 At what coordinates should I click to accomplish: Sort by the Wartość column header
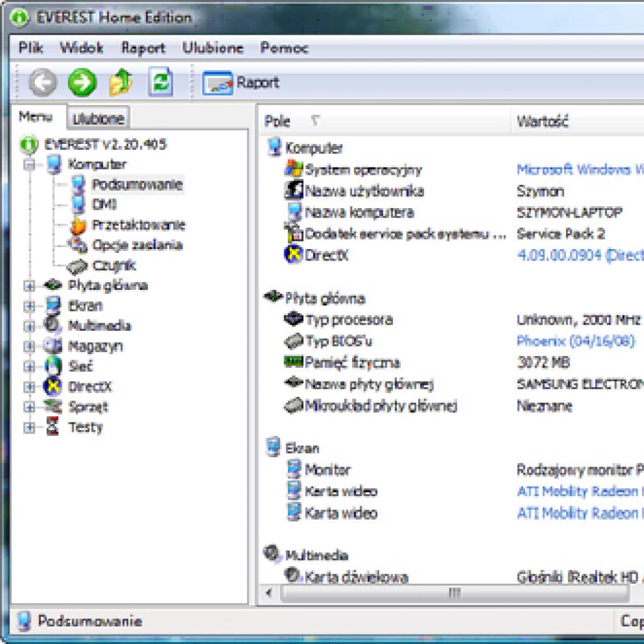point(577,121)
